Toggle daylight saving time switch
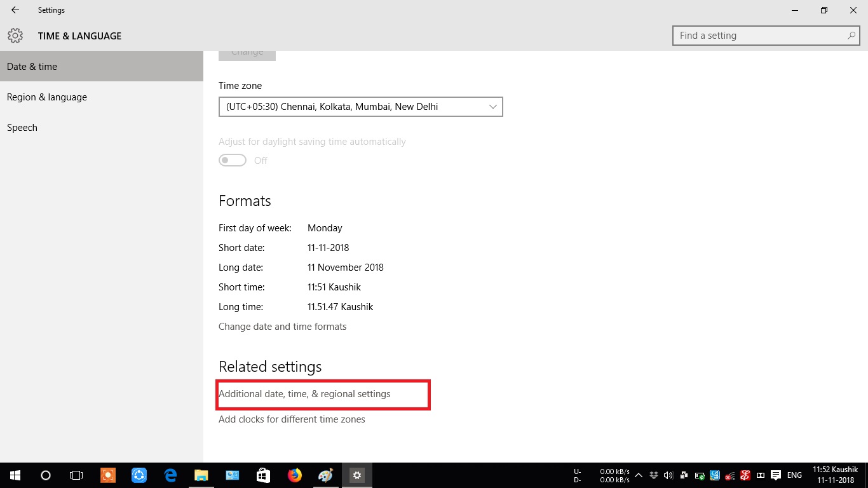 coord(233,161)
